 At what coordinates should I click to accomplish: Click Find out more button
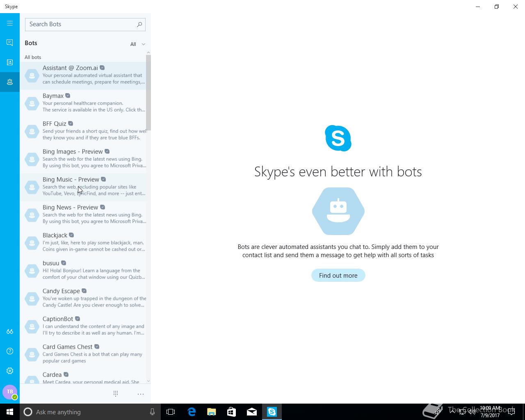338,276
